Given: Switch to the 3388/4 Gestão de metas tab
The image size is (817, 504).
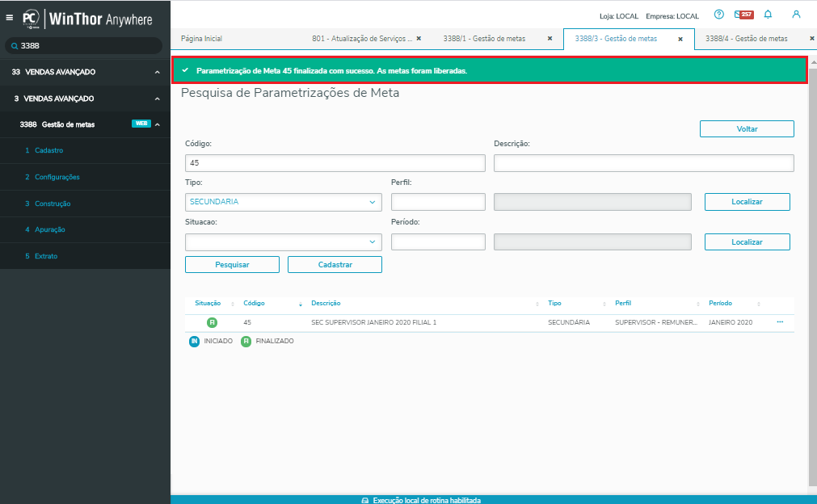Looking at the screenshot, I should [x=746, y=39].
